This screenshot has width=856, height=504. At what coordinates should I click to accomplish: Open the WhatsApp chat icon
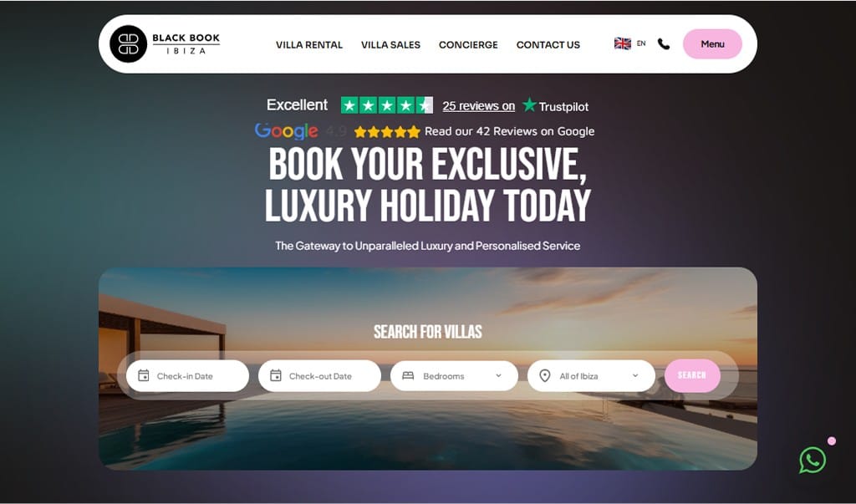813,461
